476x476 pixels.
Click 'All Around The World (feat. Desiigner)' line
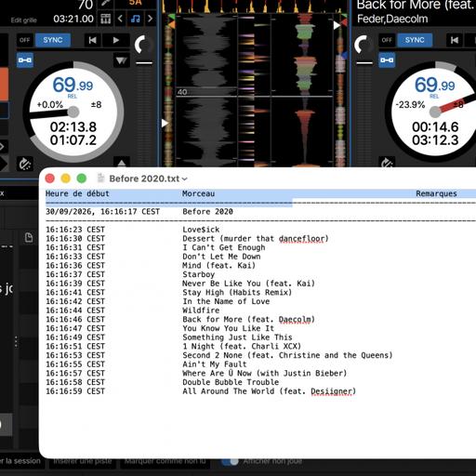point(269,391)
